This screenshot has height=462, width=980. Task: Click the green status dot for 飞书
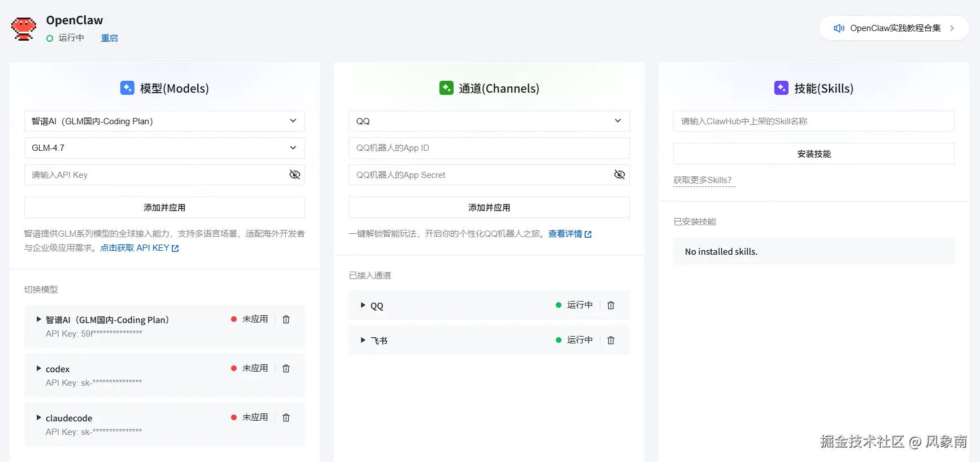(559, 340)
